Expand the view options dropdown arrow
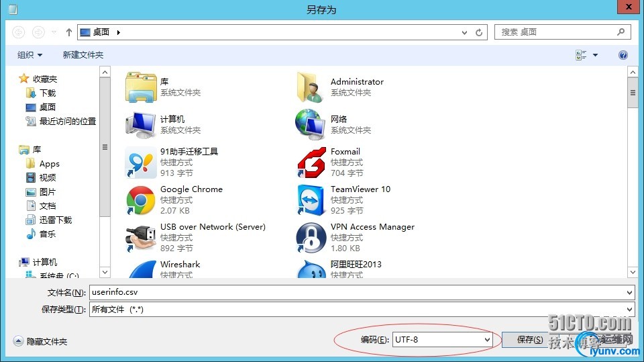Screen dimensions: 644x362 coord(595,55)
